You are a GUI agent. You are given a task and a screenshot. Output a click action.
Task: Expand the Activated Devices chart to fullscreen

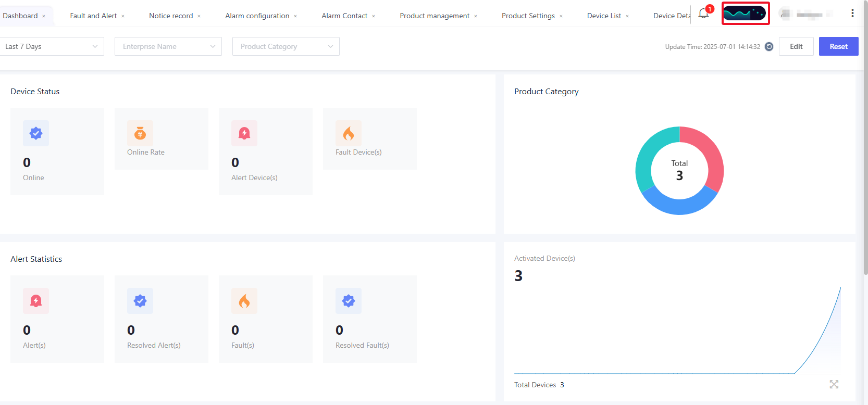click(834, 384)
